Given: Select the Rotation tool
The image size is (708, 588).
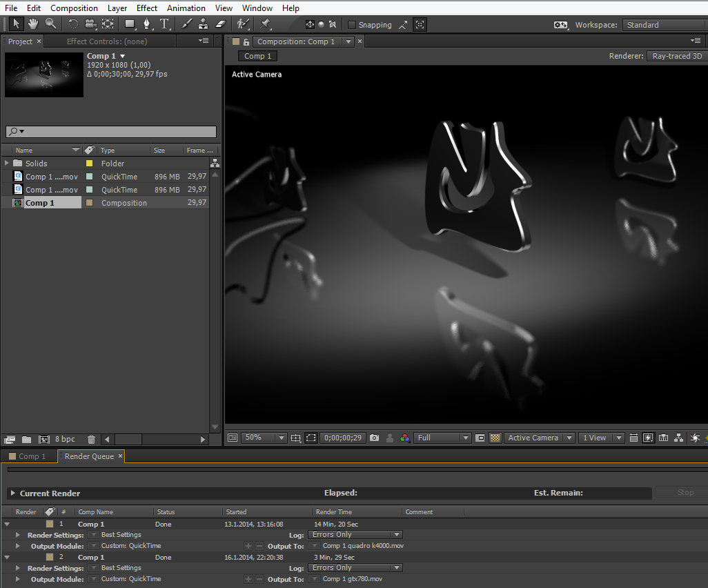Looking at the screenshot, I should [x=73, y=24].
